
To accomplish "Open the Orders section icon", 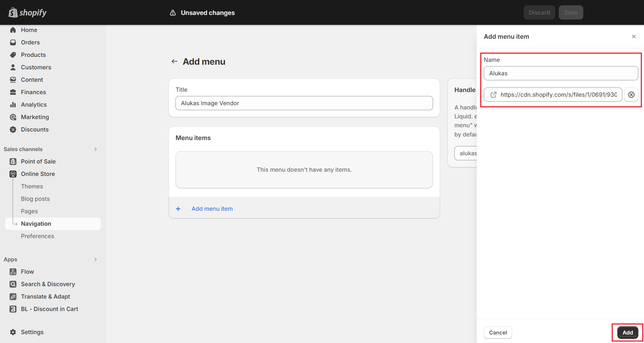I will coord(13,43).
